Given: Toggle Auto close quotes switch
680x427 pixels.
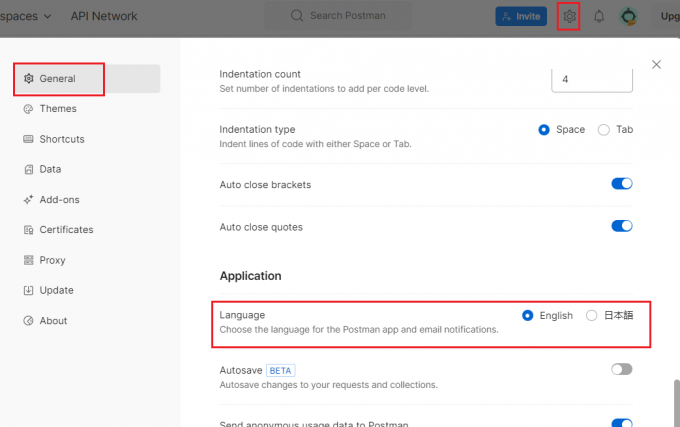Looking at the screenshot, I should (x=622, y=226).
